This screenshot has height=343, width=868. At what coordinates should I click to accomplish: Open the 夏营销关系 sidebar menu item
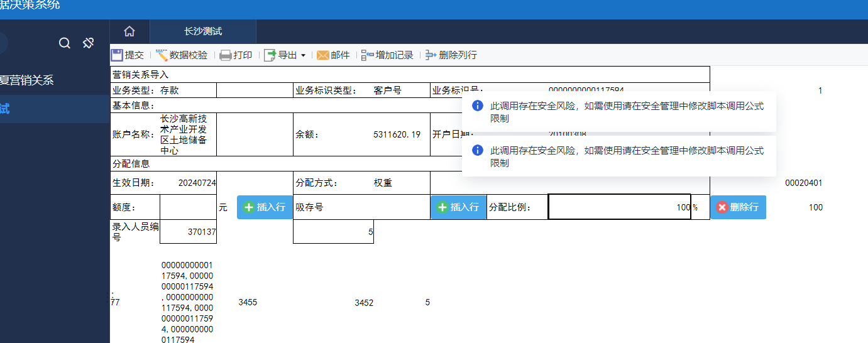[x=27, y=80]
